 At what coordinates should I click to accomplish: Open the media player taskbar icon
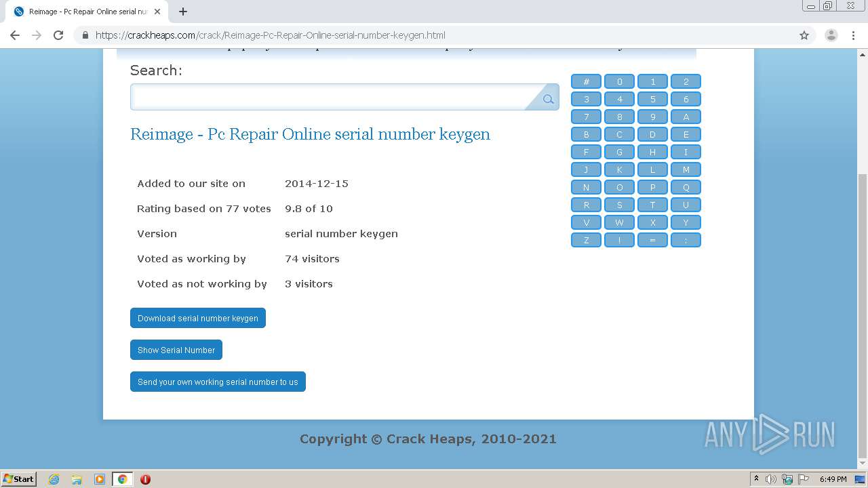coord(100,479)
